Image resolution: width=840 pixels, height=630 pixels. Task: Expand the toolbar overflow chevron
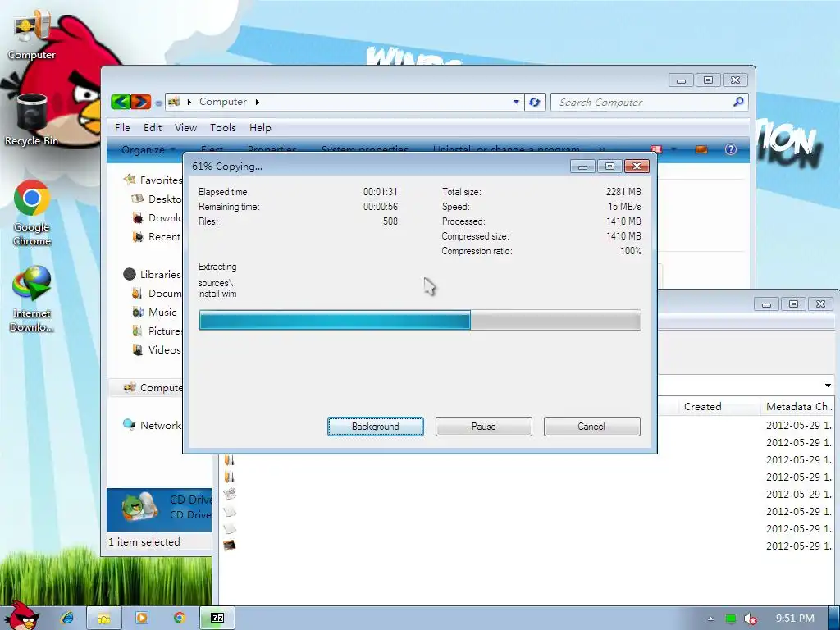(x=601, y=149)
